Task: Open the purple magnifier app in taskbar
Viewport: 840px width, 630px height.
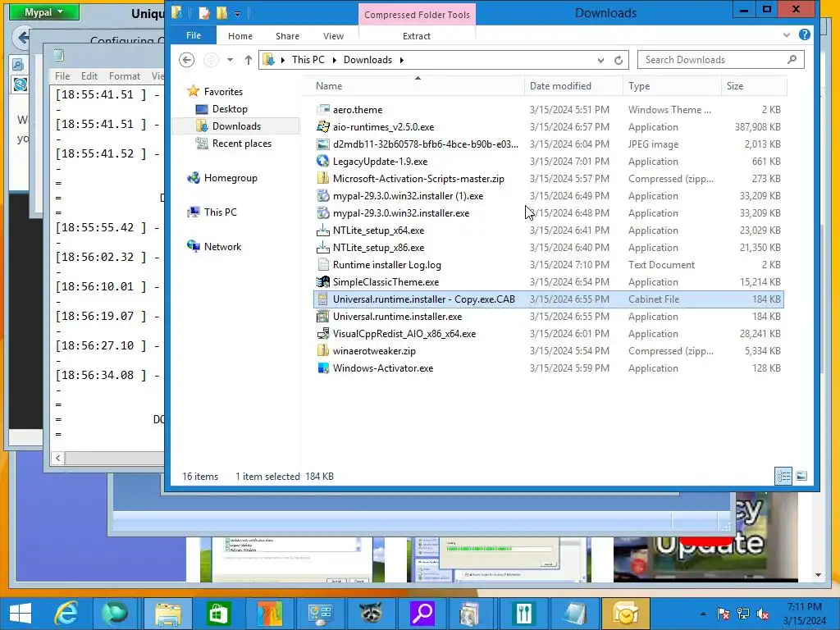Action: click(x=422, y=614)
